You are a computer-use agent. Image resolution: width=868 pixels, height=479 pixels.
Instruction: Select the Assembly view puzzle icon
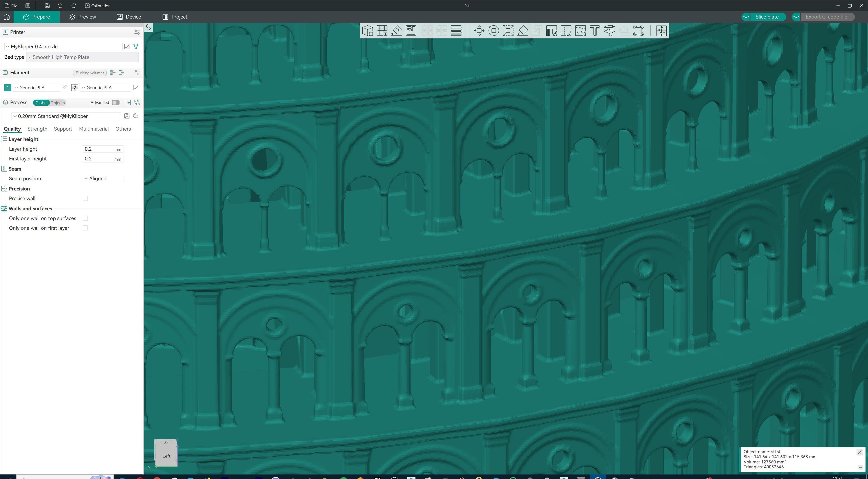(x=661, y=31)
